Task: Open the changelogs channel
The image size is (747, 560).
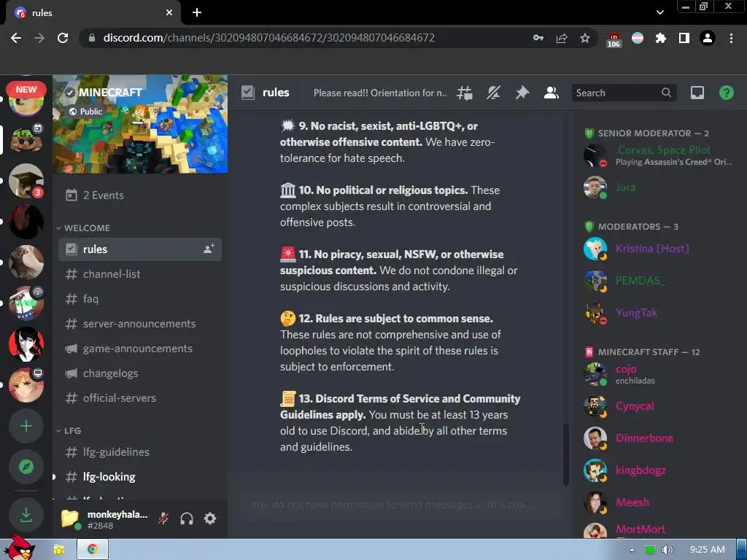Action: pyautogui.click(x=139, y=373)
